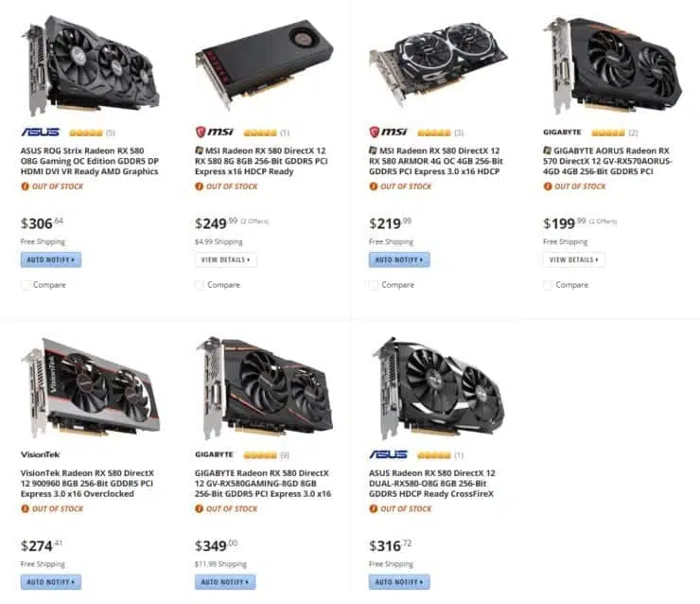Click the GIGABYTE logo on AORUS RX 570 listing
This screenshot has width=700, height=604.
tap(562, 133)
